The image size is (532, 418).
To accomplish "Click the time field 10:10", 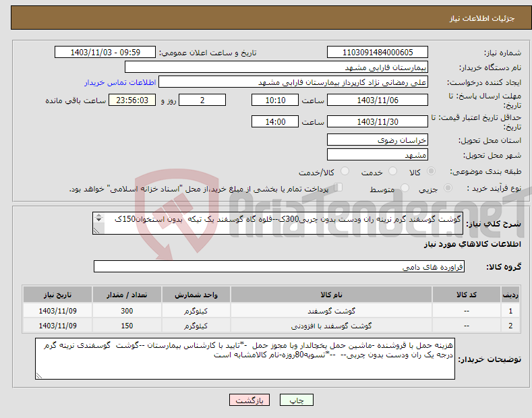I will coord(275,100).
